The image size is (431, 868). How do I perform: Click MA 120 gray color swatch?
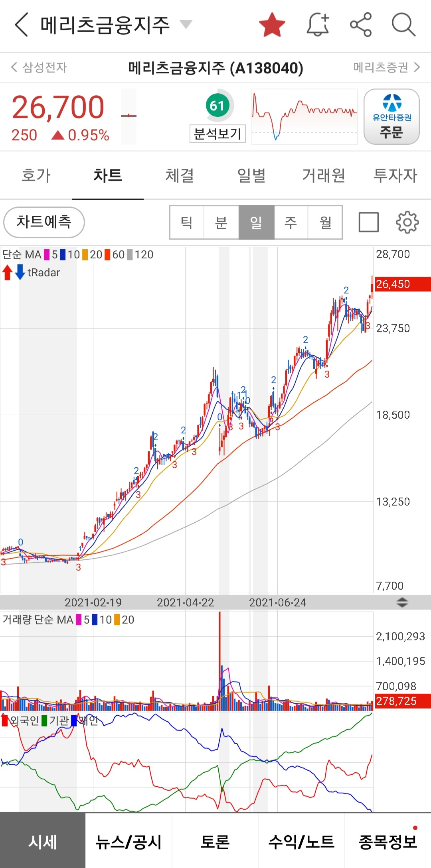pyautogui.click(x=130, y=254)
